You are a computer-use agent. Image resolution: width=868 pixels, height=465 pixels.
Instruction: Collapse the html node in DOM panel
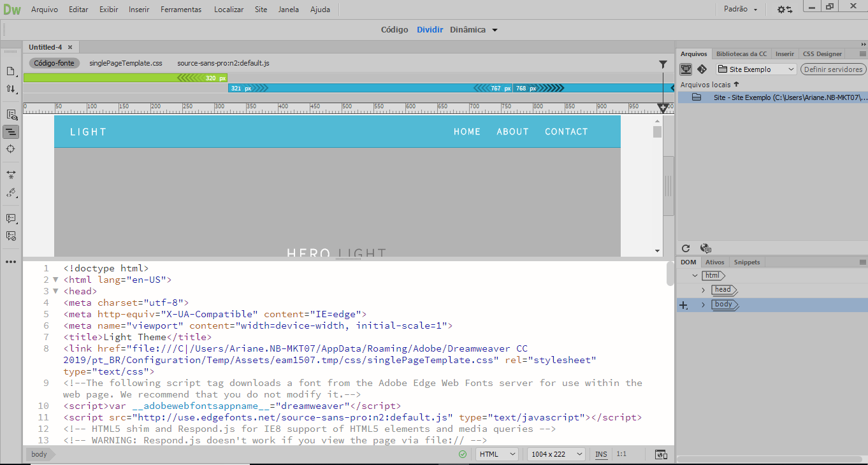coord(695,276)
